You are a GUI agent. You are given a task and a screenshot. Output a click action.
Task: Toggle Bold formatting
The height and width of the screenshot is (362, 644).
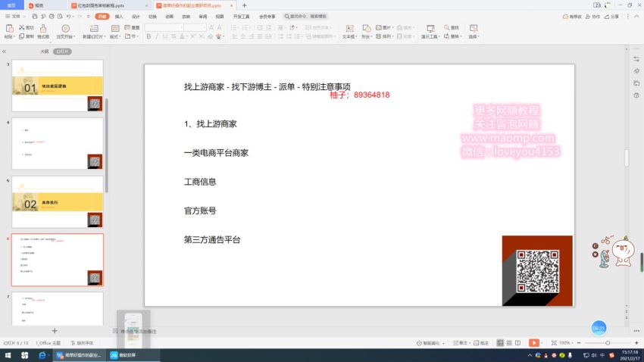pos(148,36)
